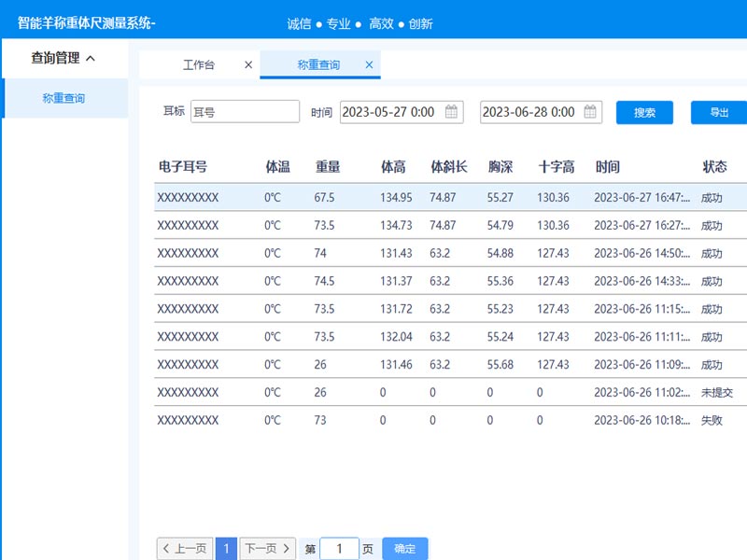Viewport: 747px width, 560px height.
Task: Close the 工作台 tab
Action: click(x=247, y=64)
